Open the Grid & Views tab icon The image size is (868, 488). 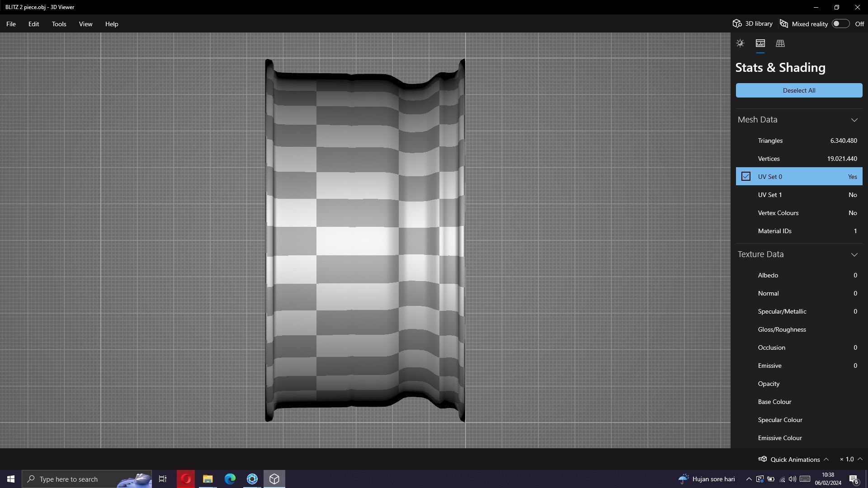780,43
